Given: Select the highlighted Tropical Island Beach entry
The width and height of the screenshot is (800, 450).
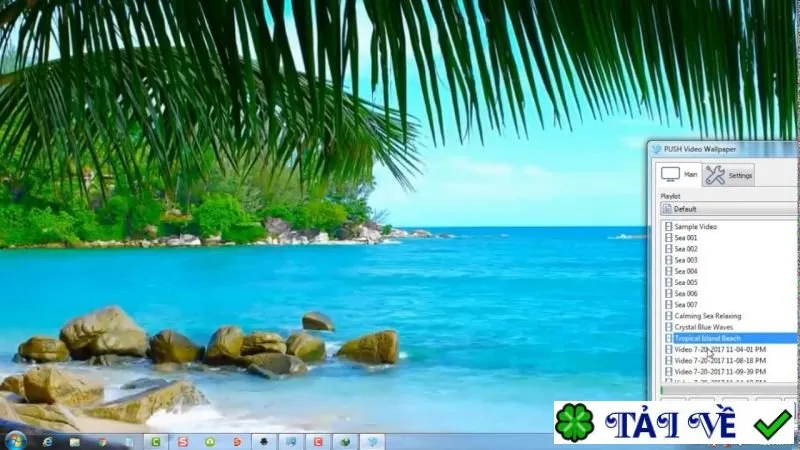Looking at the screenshot, I should (730, 338).
